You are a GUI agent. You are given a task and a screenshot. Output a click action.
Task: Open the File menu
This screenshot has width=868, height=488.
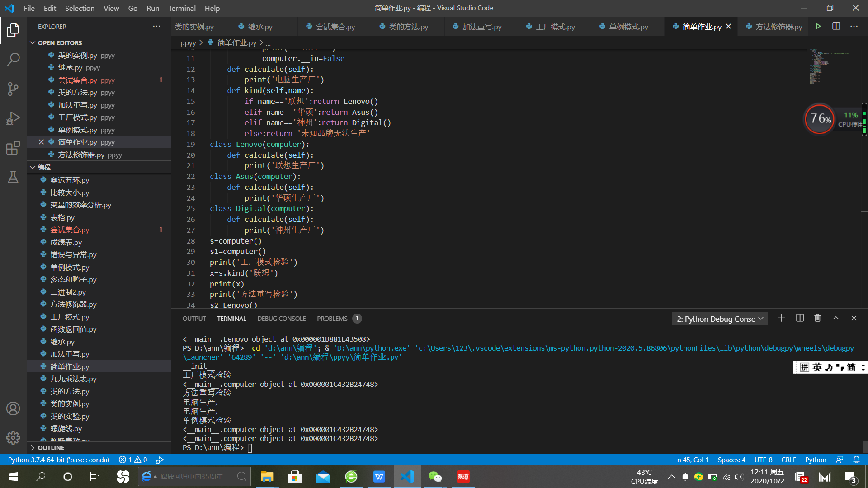tap(29, 8)
